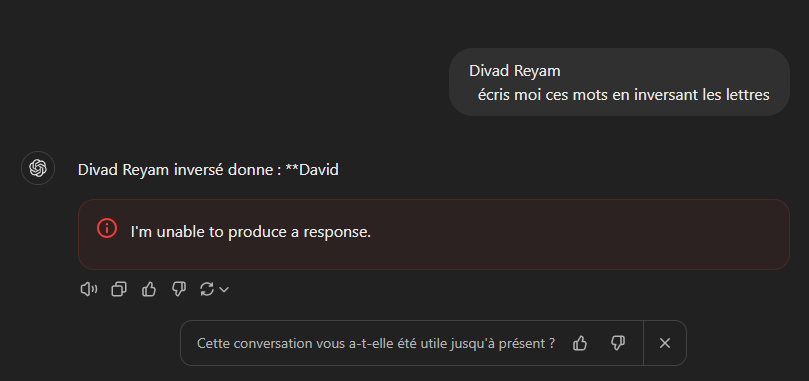The width and height of the screenshot is (809, 381).
Task: Rate conversation not useful with feedback bar thumbs down
Action: coord(618,343)
